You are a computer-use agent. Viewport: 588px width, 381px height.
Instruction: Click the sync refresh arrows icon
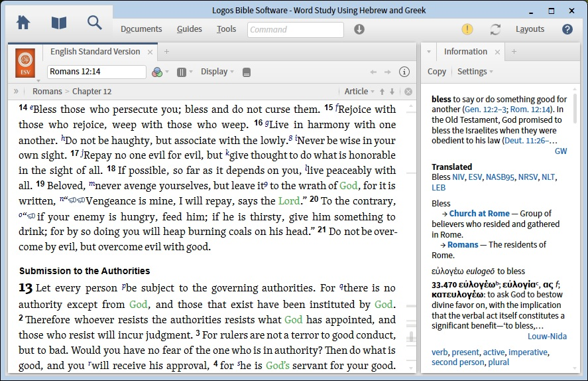[495, 29]
